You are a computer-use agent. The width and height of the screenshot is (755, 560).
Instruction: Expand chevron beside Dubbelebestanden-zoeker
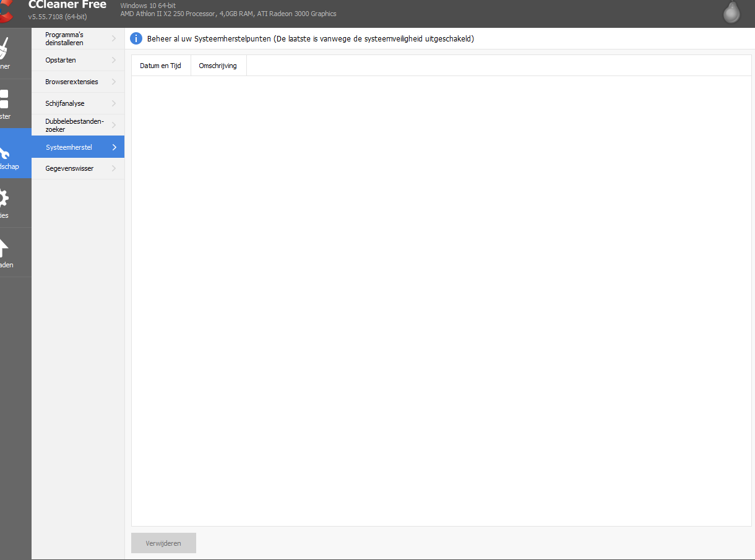tap(114, 125)
